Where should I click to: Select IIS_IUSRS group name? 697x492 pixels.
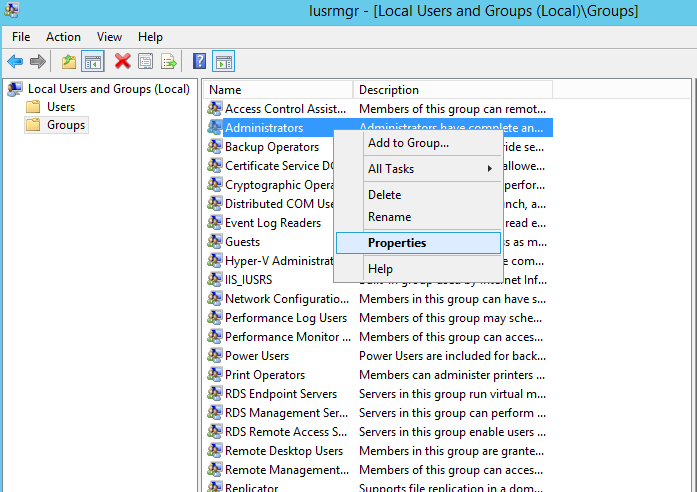(248, 280)
